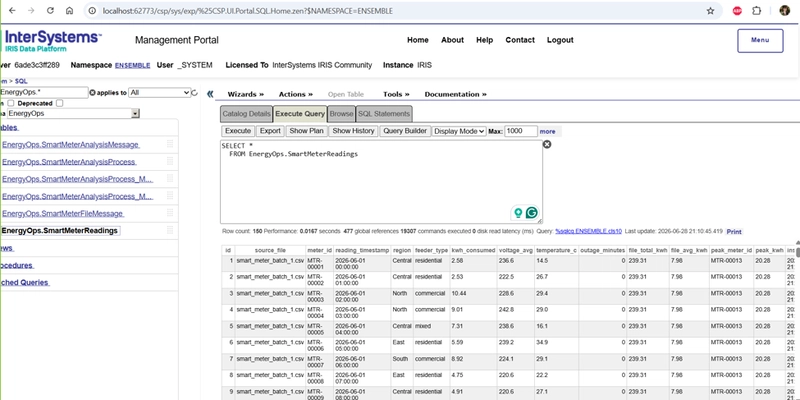
Task: Click Show History
Action: tap(353, 131)
